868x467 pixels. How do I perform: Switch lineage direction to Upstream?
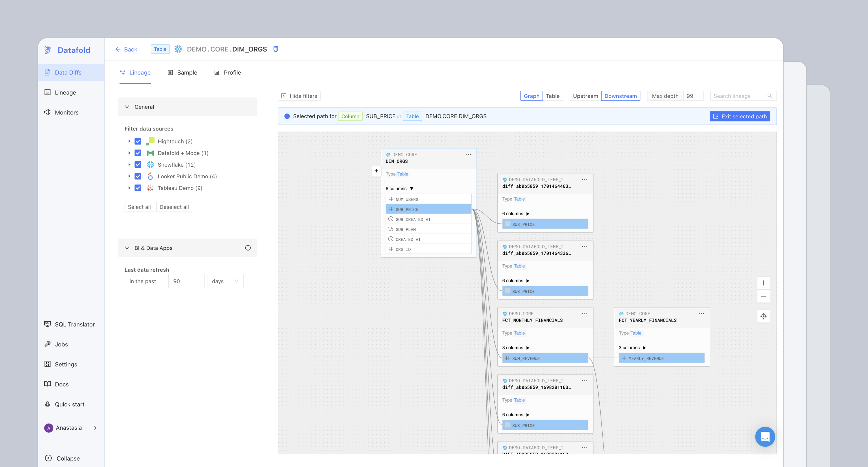click(x=585, y=96)
